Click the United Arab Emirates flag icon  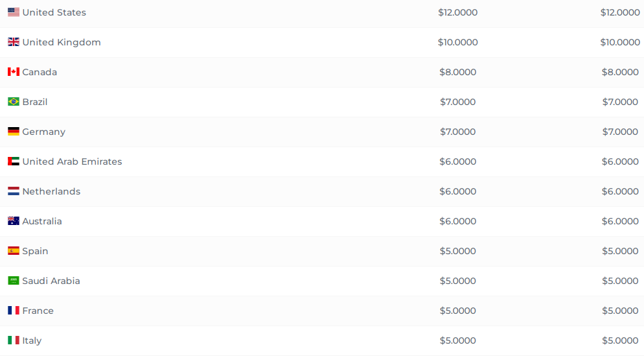click(14, 161)
